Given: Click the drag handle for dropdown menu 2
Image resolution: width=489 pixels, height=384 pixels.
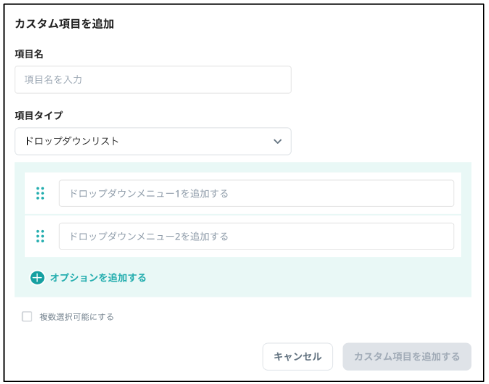Looking at the screenshot, I should point(40,236).
